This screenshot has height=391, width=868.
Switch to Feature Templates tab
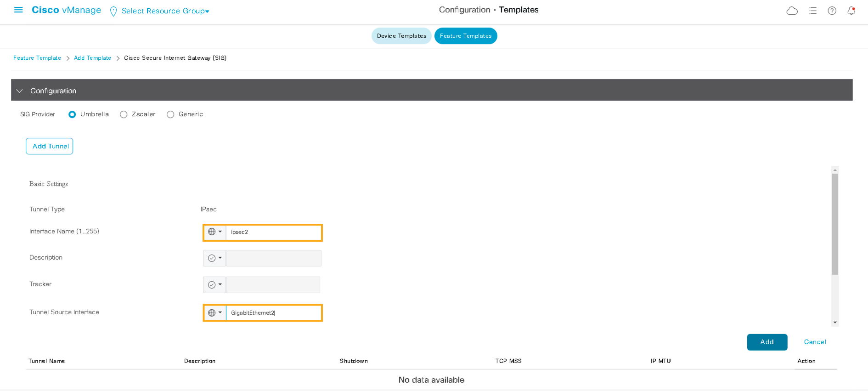(466, 36)
